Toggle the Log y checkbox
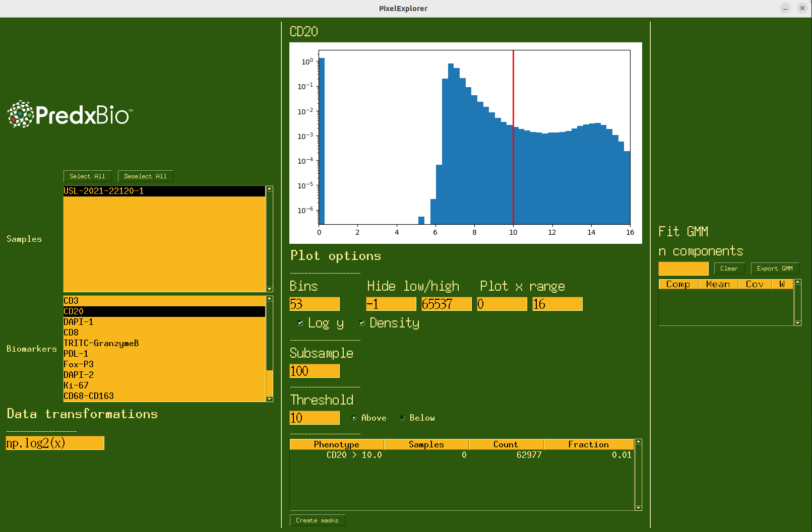Image resolution: width=812 pixels, height=532 pixels. click(x=300, y=323)
